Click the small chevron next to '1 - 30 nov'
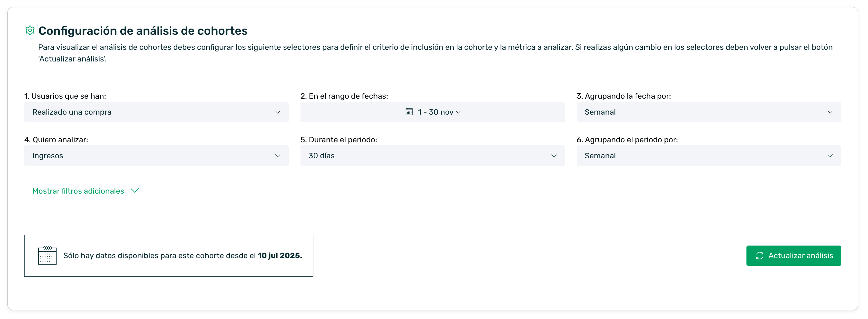The width and height of the screenshot is (868, 319). (458, 112)
